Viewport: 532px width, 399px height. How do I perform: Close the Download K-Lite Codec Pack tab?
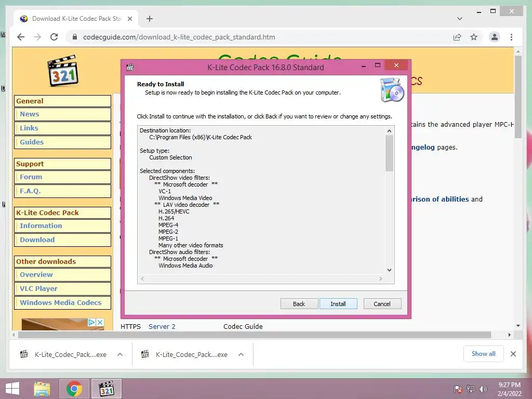(129, 19)
